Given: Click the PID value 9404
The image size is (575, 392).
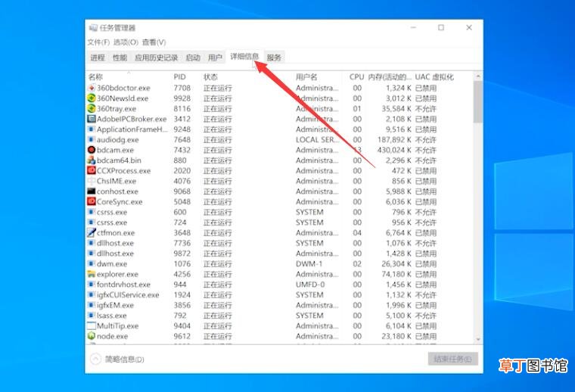Looking at the screenshot, I should tap(182, 325).
